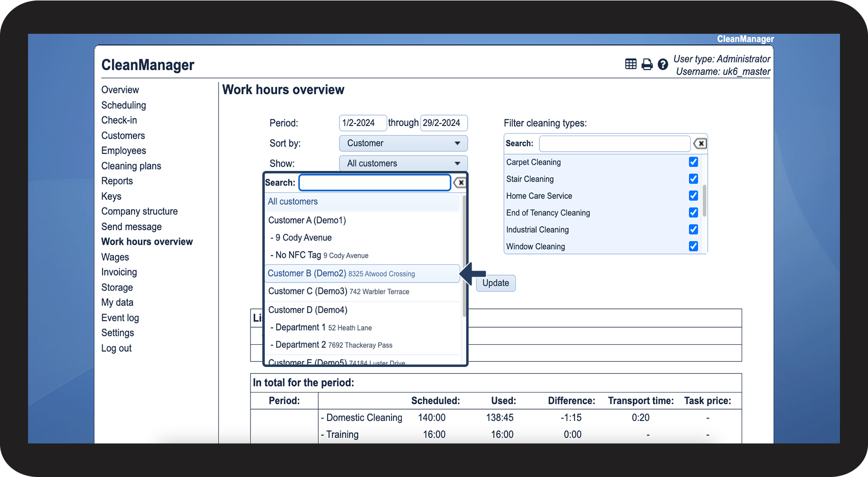Open the Sort by Customer dropdown
Image resolution: width=868 pixels, height=477 pixels.
403,143
